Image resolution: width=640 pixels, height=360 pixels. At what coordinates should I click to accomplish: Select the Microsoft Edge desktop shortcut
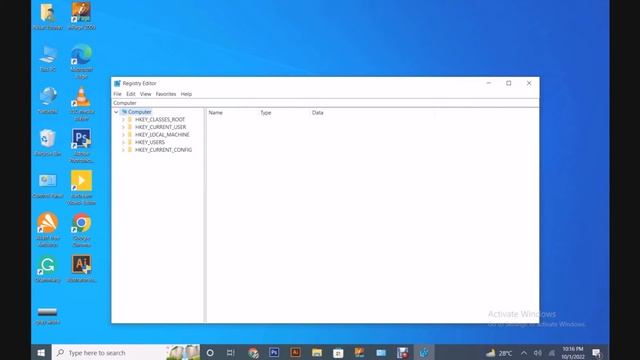(x=82, y=62)
